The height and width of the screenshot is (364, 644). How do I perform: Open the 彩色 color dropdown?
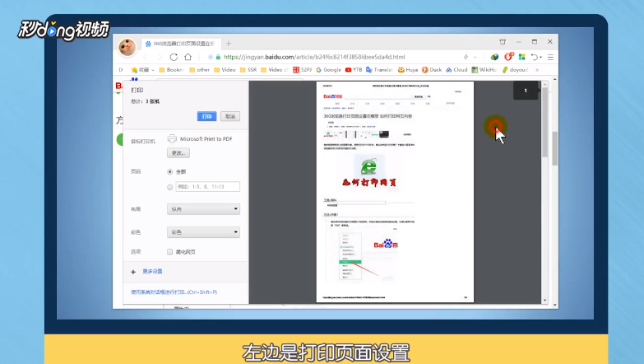click(203, 232)
